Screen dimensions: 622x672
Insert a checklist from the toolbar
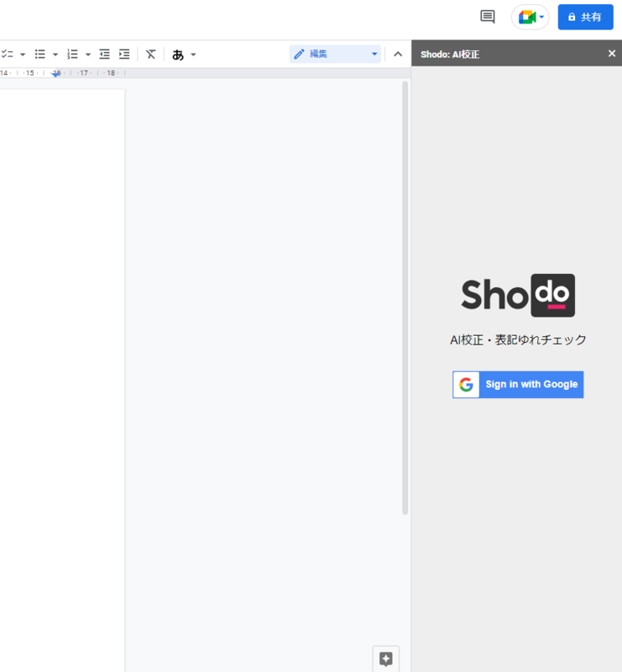coord(8,54)
